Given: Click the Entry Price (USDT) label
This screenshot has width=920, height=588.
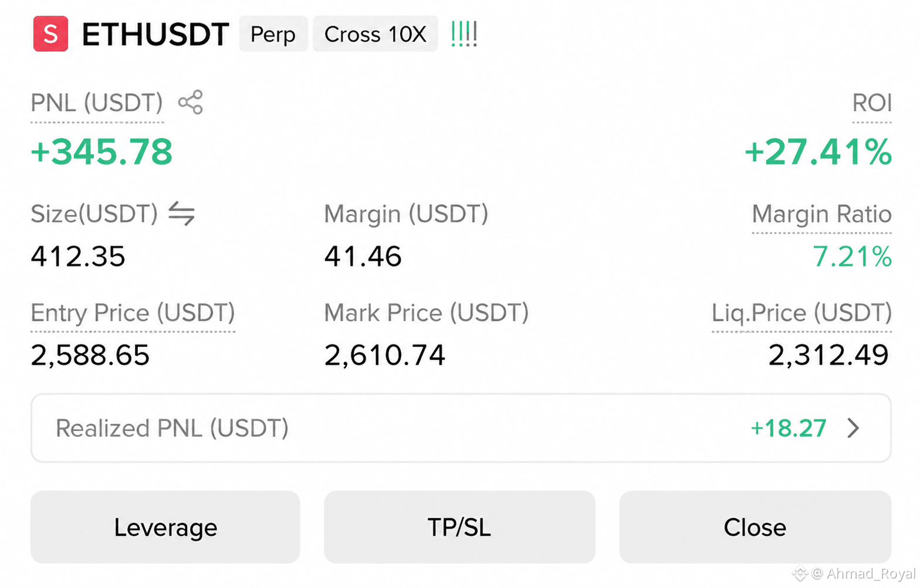Looking at the screenshot, I should [133, 313].
